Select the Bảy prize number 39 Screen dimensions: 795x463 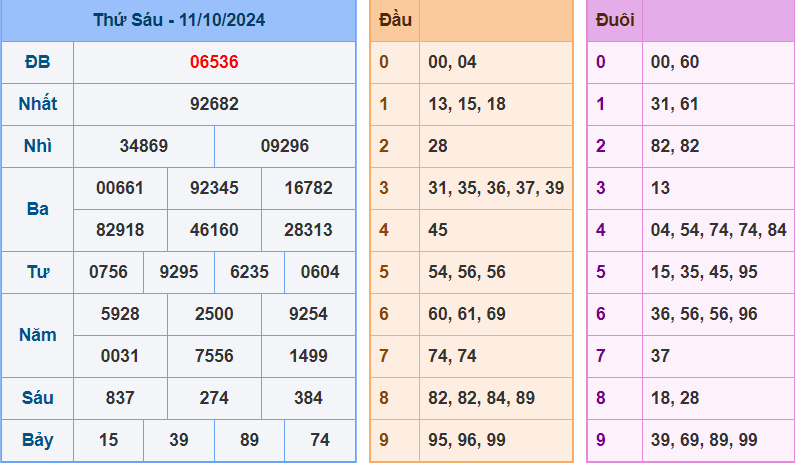pyautogui.click(x=178, y=440)
